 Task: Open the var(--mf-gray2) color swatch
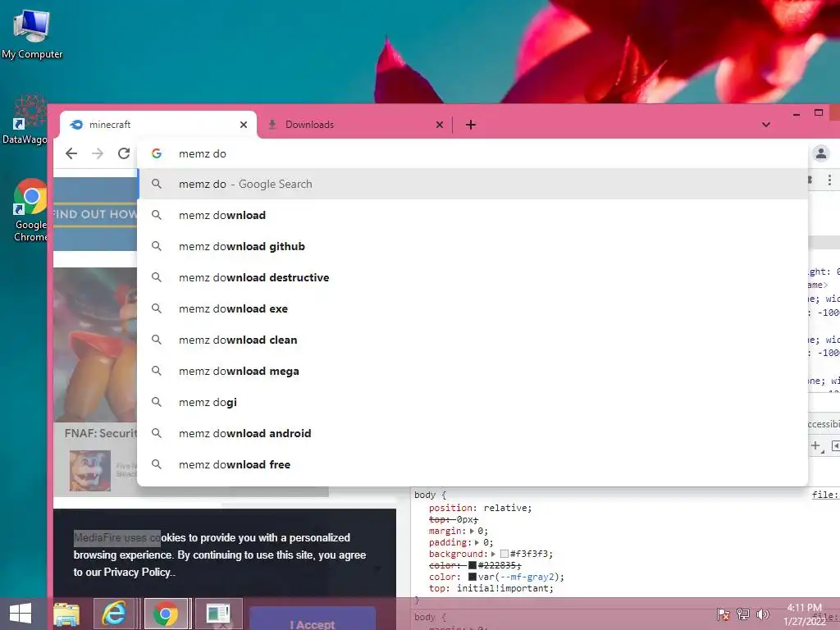[472, 577]
